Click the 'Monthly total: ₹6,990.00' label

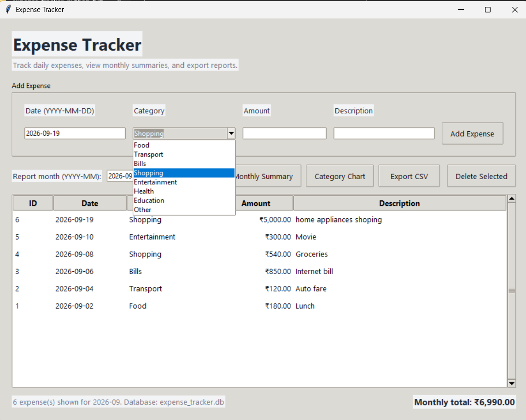click(464, 402)
